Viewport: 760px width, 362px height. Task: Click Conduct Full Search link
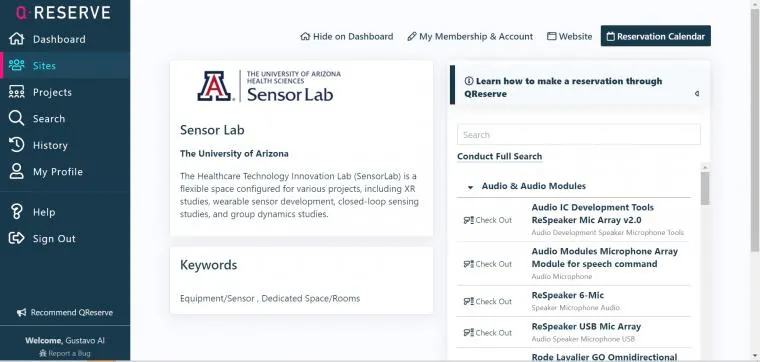tap(499, 157)
